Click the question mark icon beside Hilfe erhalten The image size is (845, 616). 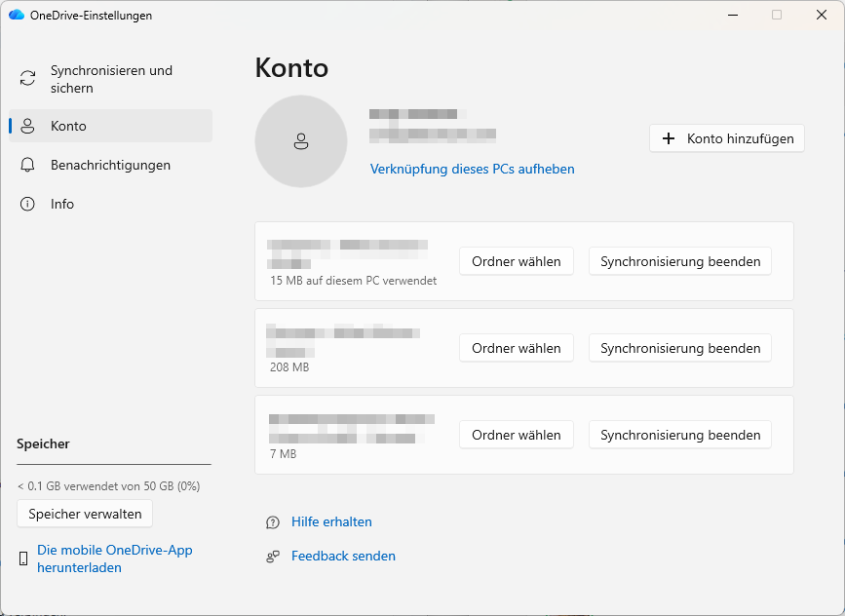[273, 522]
